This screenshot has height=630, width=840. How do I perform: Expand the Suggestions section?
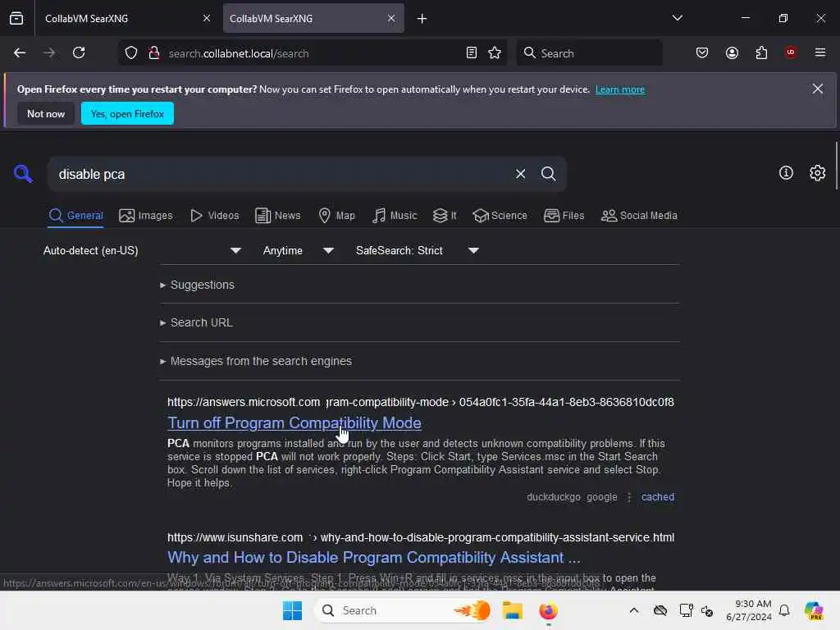(x=197, y=285)
